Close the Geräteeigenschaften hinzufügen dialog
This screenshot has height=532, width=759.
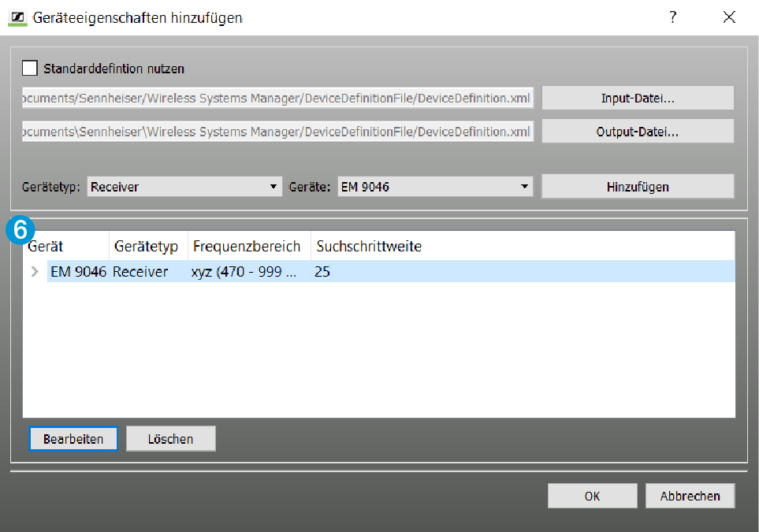point(729,17)
